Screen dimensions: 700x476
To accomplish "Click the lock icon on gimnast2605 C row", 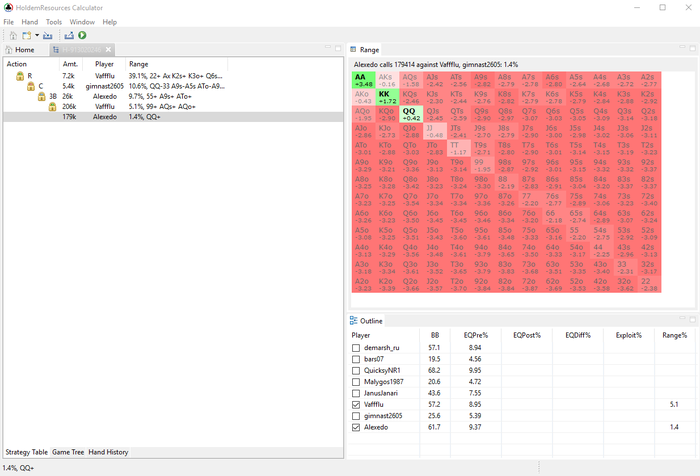I will 30,86.
